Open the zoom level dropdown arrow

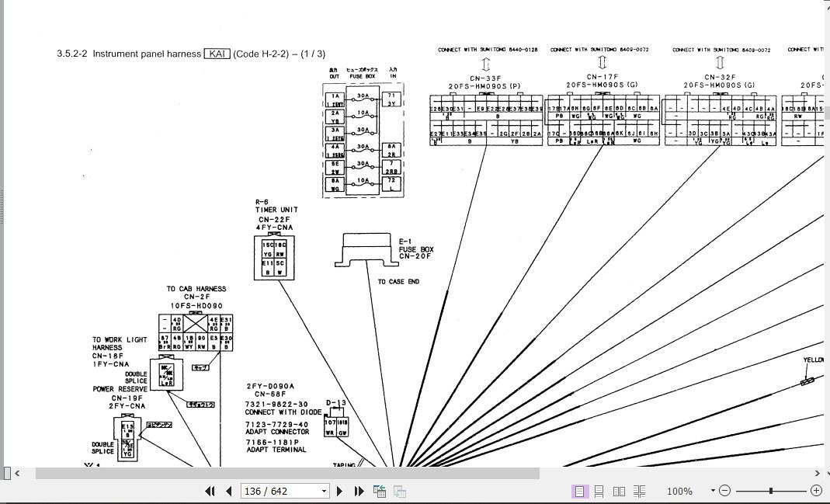click(x=713, y=491)
